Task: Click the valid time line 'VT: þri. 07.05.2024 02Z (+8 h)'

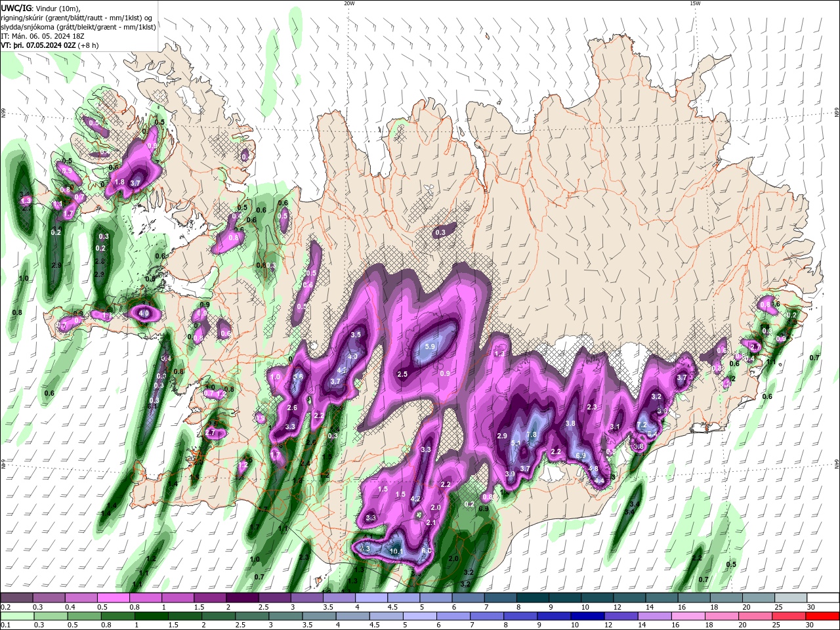Action: pos(50,45)
